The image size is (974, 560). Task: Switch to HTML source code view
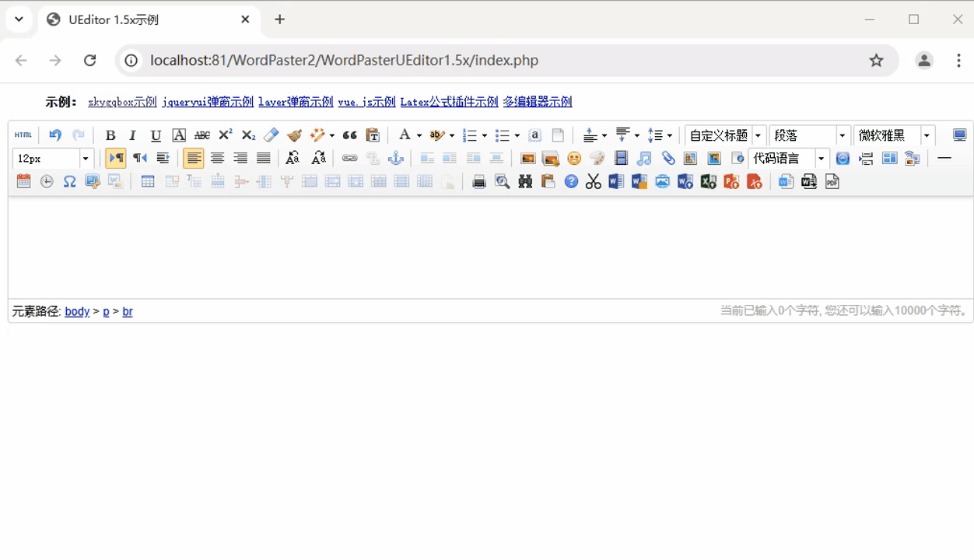coord(23,135)
